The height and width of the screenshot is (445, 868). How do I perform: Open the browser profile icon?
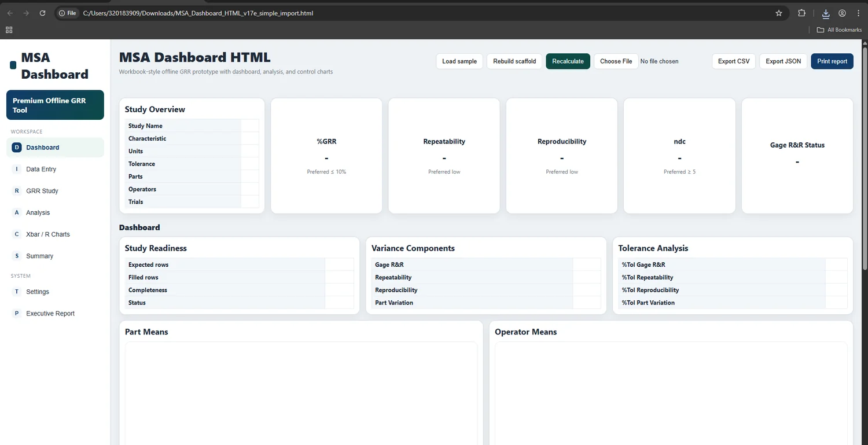[x=842, y=13]
